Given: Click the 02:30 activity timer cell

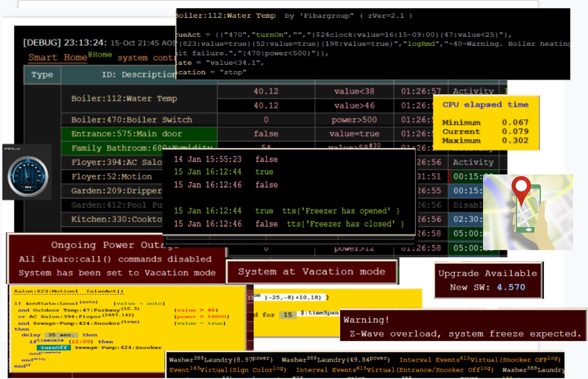Looking at the screenshot, I should click(466, 219).
